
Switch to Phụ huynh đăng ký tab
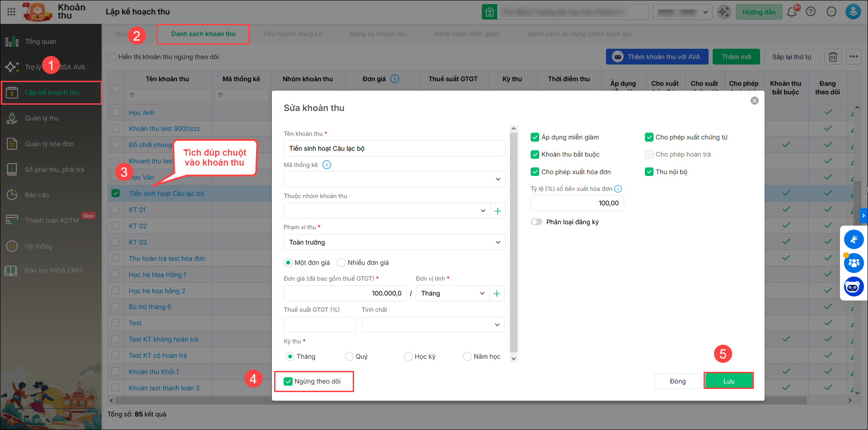[x=292, y=34]
